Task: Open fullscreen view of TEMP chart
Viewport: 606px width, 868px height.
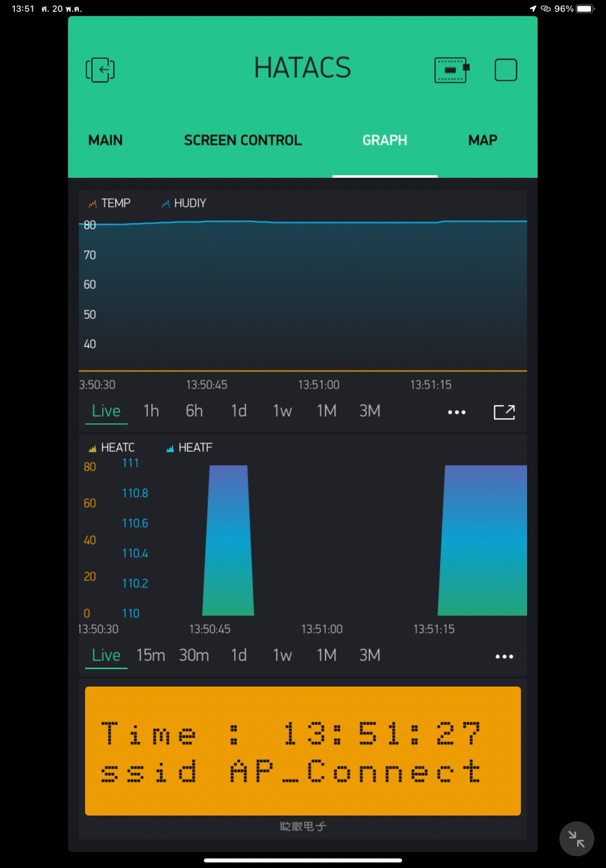Action: [x=504, y=412]
